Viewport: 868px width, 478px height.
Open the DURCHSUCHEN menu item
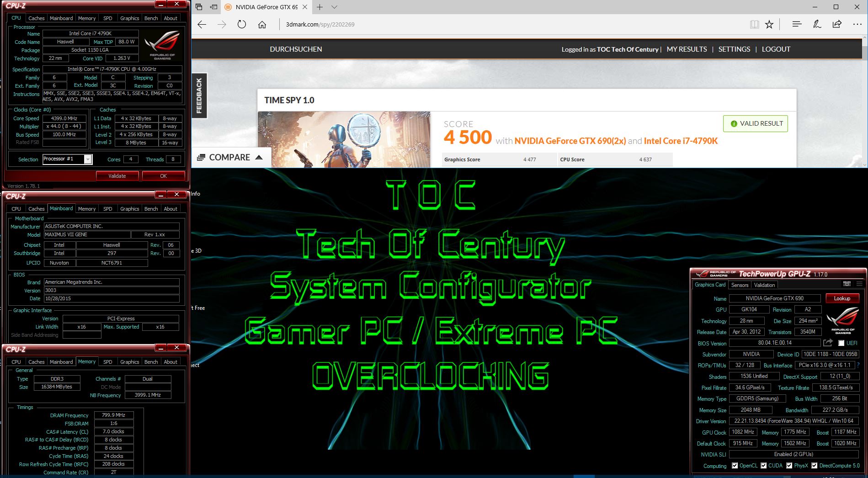[x=296, y=49]
